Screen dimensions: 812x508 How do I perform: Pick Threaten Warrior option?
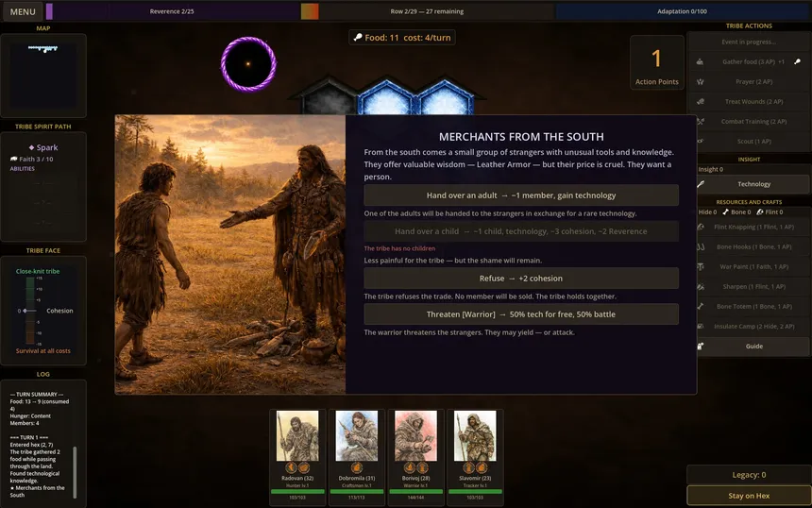(x=521, y=314)
